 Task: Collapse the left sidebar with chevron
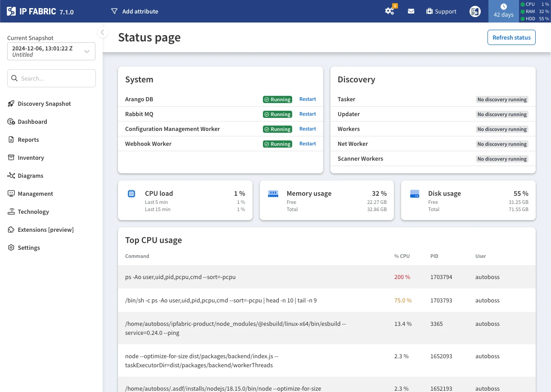(x=102, y=32)
